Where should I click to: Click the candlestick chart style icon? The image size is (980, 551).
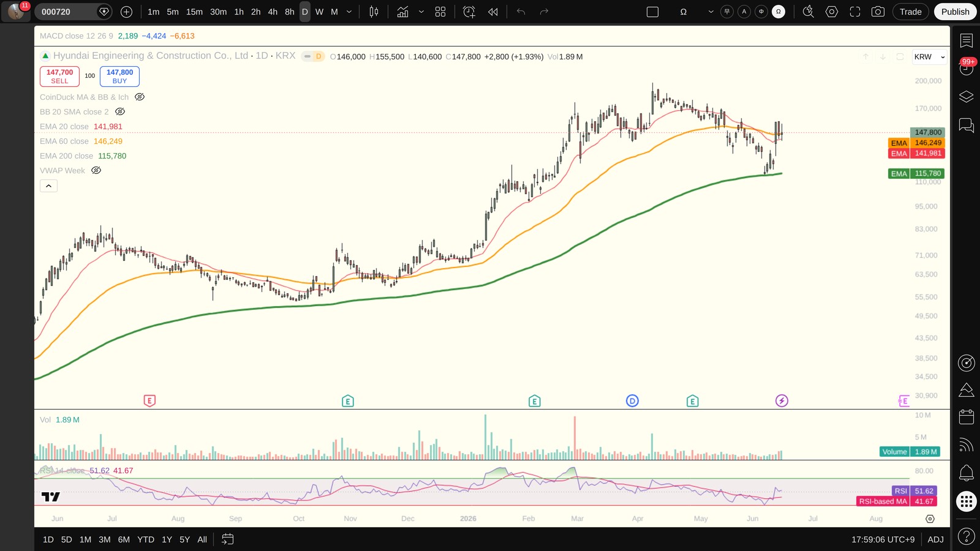pos(374,12)
